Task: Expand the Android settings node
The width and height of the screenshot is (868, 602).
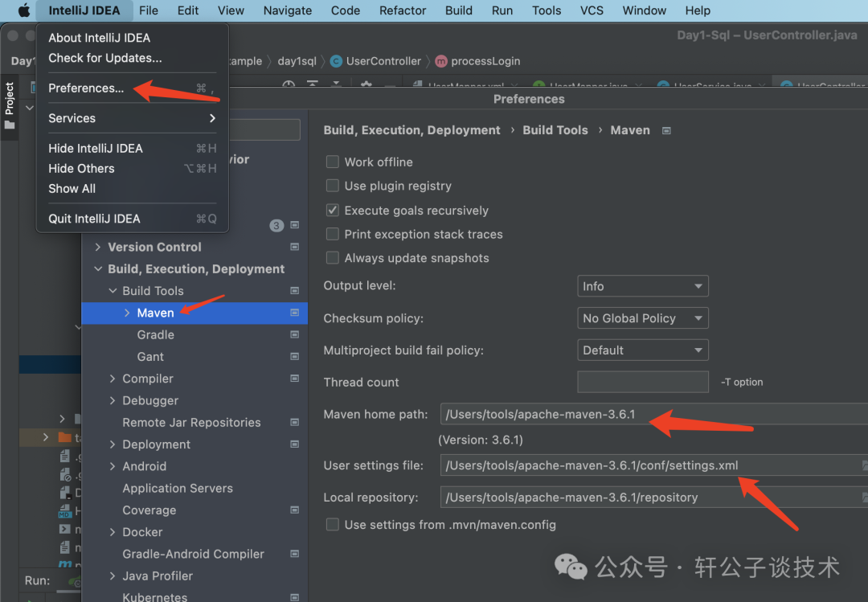Action: coord(113,466)
